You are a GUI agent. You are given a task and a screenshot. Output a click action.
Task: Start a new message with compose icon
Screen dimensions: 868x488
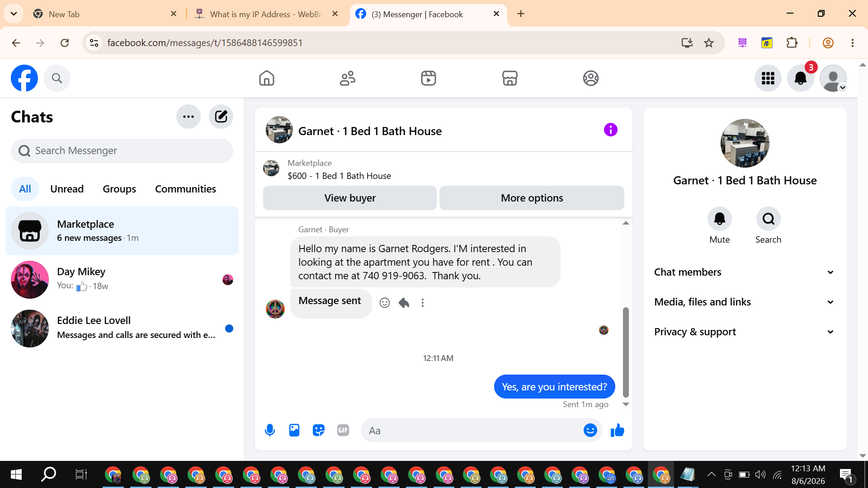[221, 117]
